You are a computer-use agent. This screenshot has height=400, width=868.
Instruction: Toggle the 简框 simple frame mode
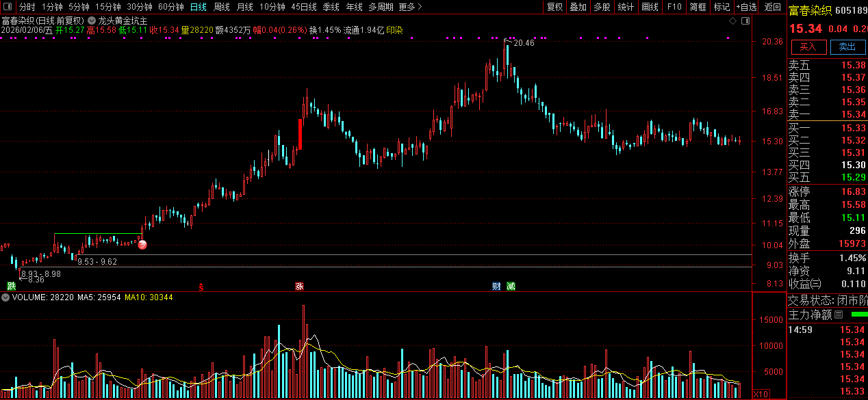698,7
